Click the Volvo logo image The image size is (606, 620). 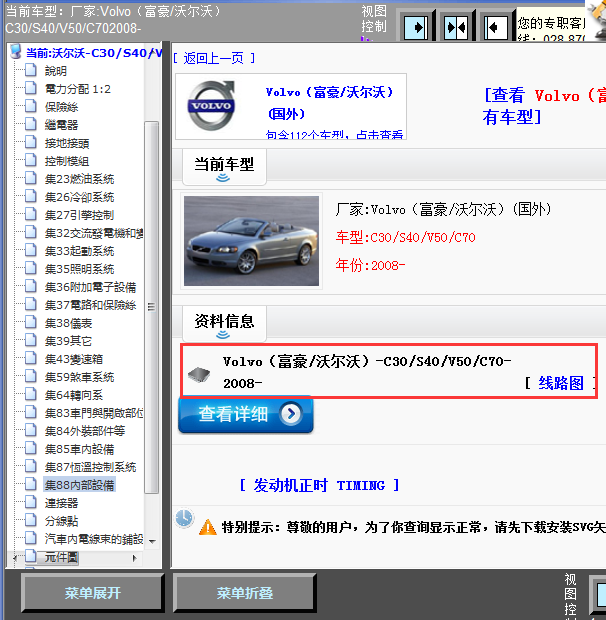tap(211, 106)
